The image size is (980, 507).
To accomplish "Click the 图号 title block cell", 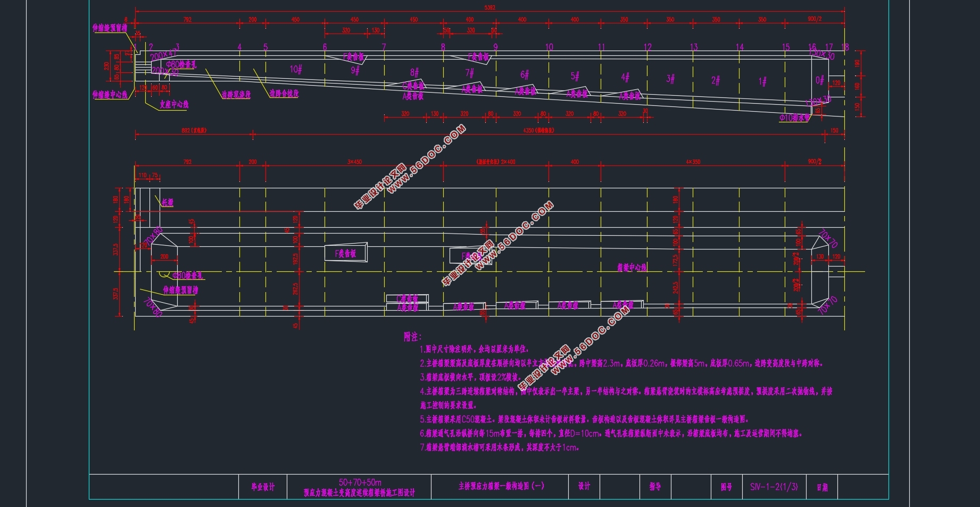I will pyautogui.click(x=726, y=487).
